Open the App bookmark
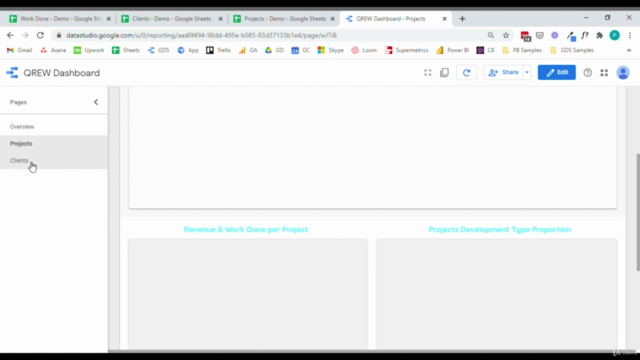The image size is (640, 360). [x=188, y=50]
